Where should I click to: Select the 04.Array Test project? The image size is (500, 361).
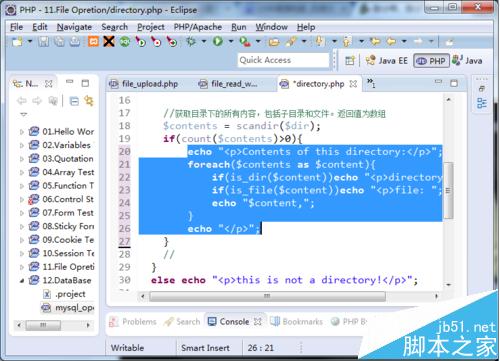pos(61,172)
